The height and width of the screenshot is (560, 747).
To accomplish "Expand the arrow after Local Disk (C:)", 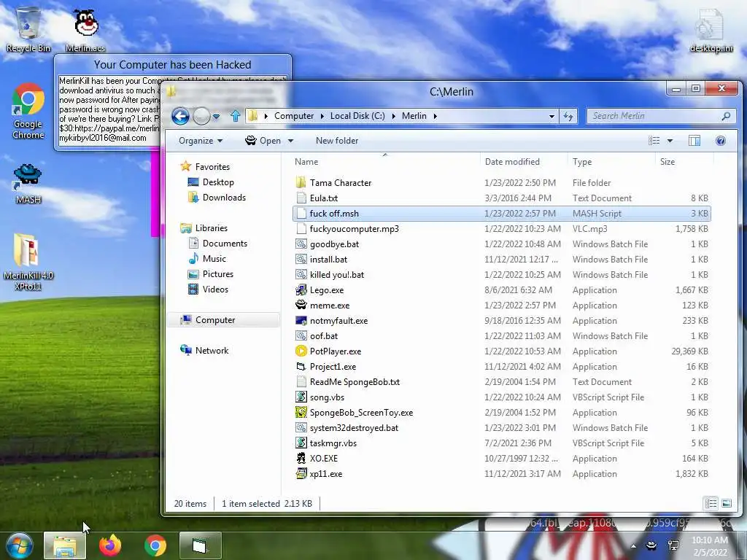I will click(x=393, y=116).
